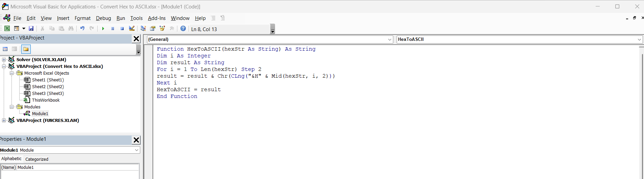This screenshot has height=179, width=644.
Task: Open the (General) object dropdown
Action: (x=390, y=40)
